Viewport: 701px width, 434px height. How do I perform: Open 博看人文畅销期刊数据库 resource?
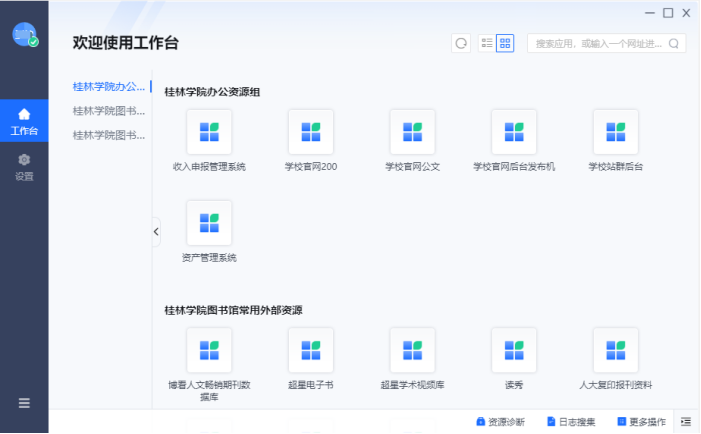[209, 351]
